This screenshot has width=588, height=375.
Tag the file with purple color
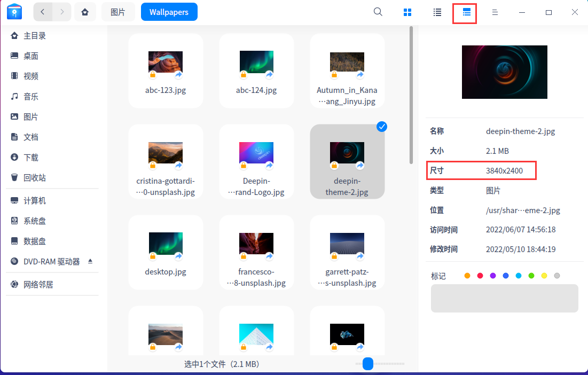click(x=493, y=276)
